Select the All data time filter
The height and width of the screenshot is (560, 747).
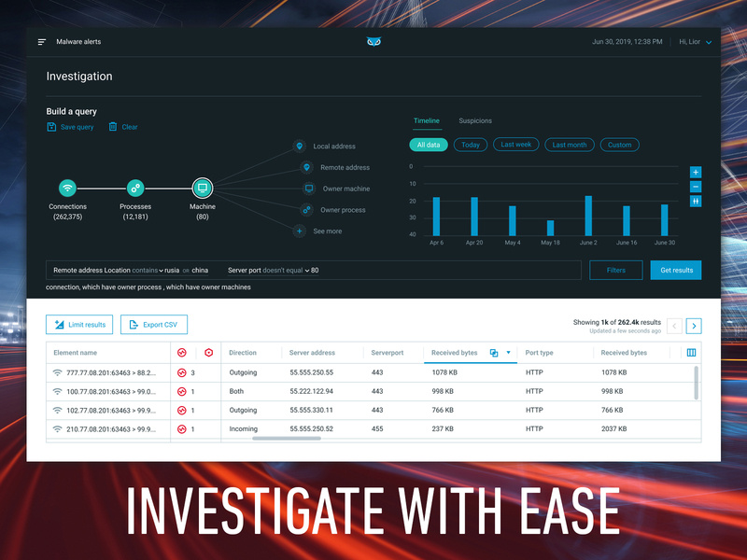428,145
